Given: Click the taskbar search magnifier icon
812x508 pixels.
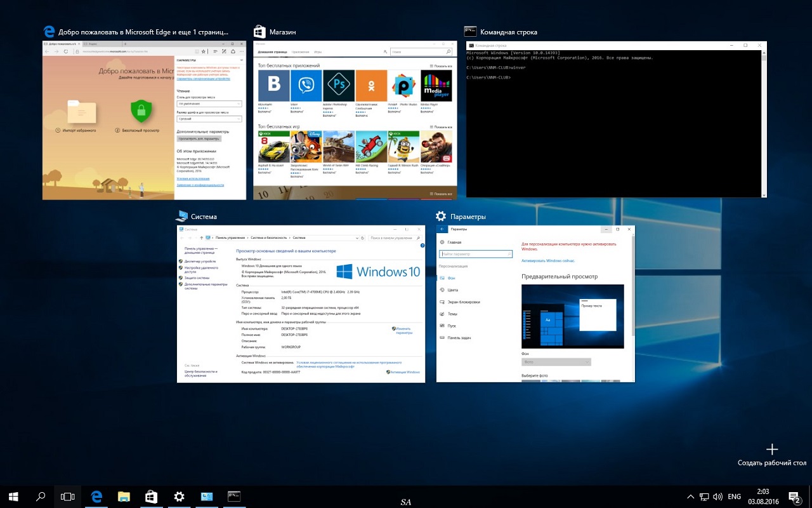Looking at the screenshot, I should (x=41, y=497).
